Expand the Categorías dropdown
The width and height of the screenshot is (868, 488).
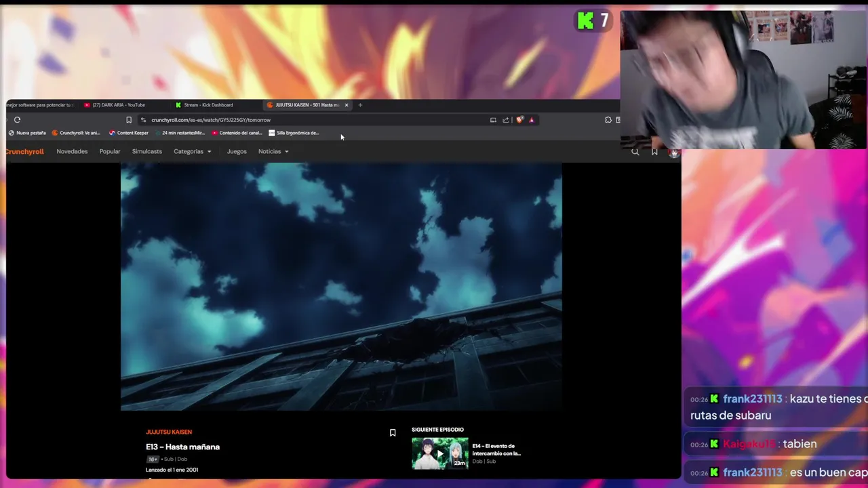click(193, 152)
